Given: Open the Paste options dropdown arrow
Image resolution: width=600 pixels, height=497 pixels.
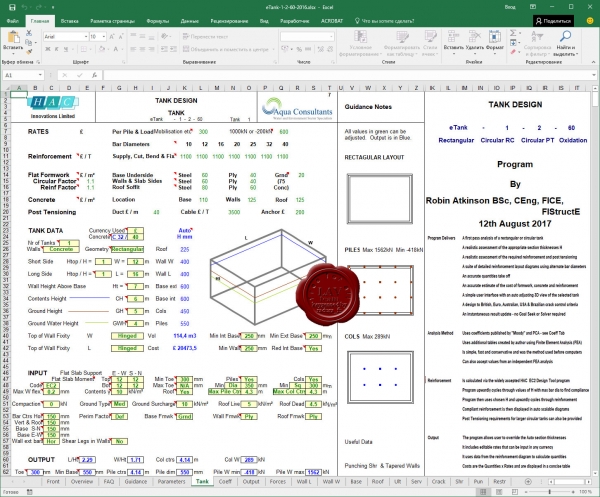Looking at the screenshot, I should tap(13, 53).
